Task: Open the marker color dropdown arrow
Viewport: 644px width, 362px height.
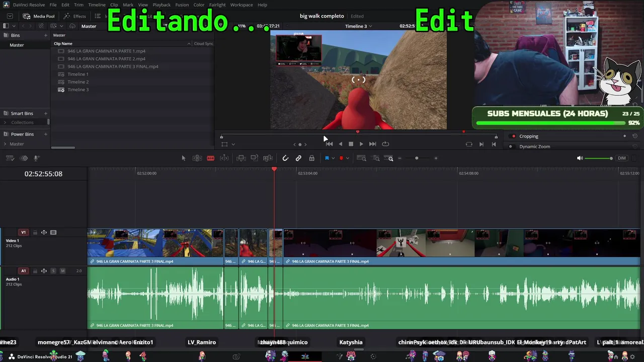Action: (347, 158)
